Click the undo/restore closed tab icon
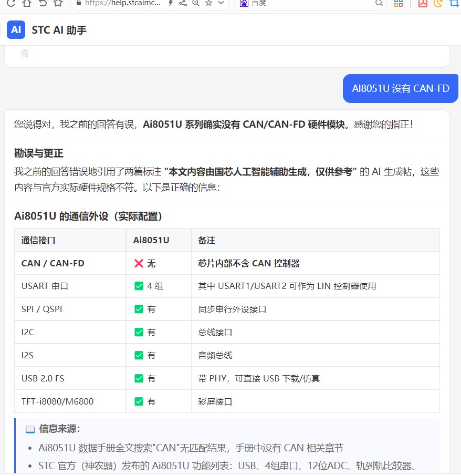 [x=43, y=3]
